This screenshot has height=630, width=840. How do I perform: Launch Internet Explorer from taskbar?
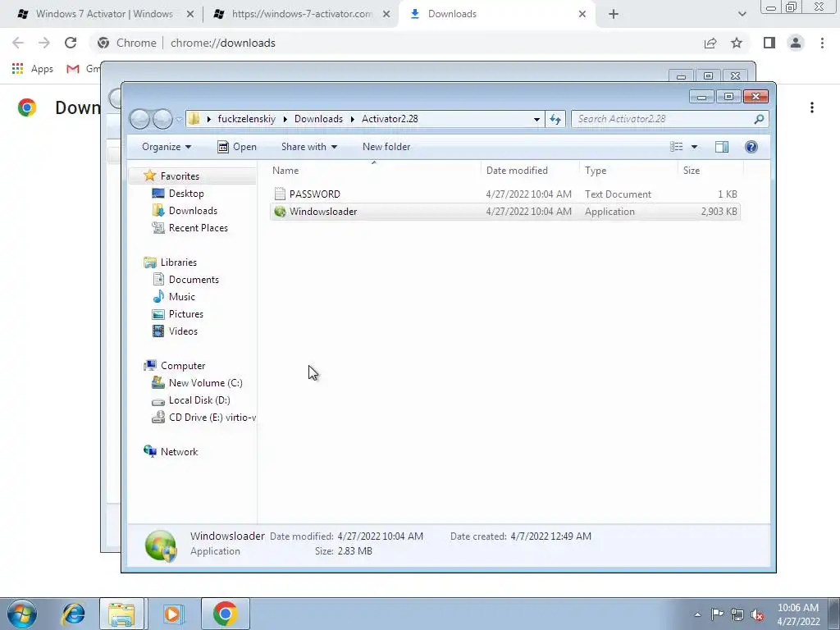pyautogui.click(x=73, y=614)
